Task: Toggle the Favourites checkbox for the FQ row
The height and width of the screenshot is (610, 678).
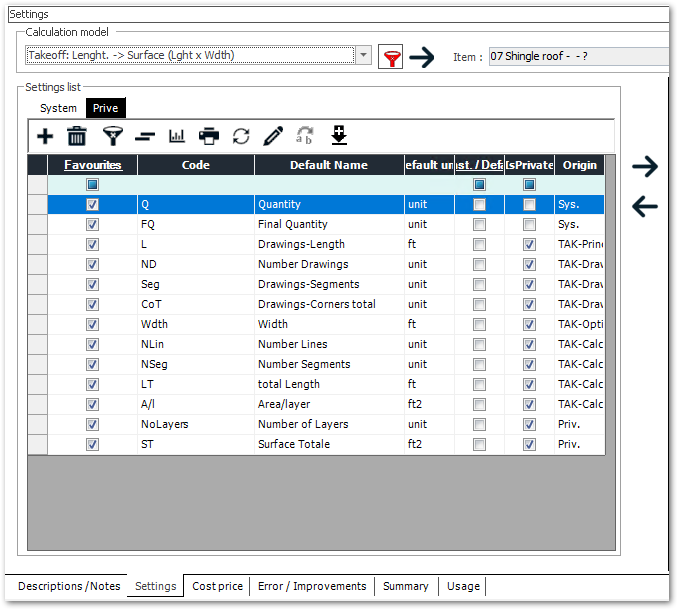Action: (x=92, y=225)
